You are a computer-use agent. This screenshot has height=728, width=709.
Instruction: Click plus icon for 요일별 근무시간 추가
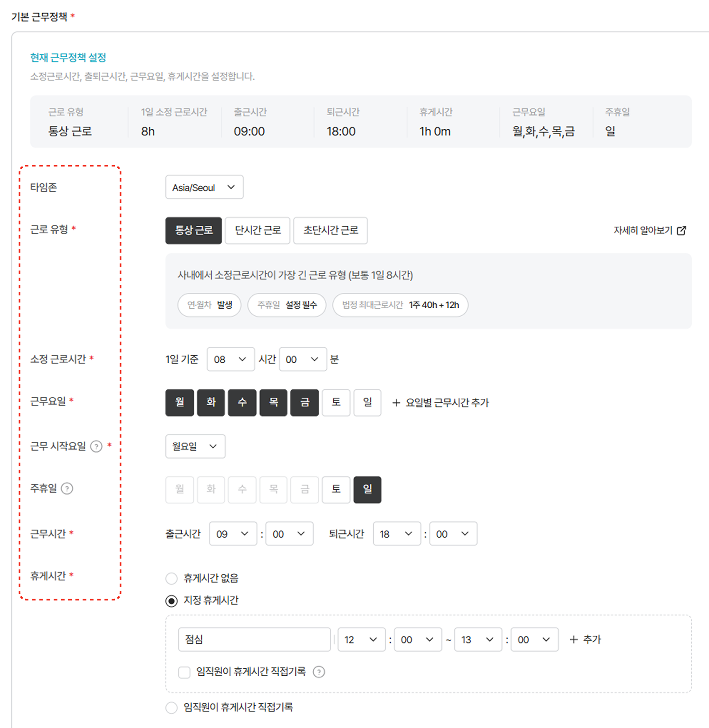(x=396, y=403)
